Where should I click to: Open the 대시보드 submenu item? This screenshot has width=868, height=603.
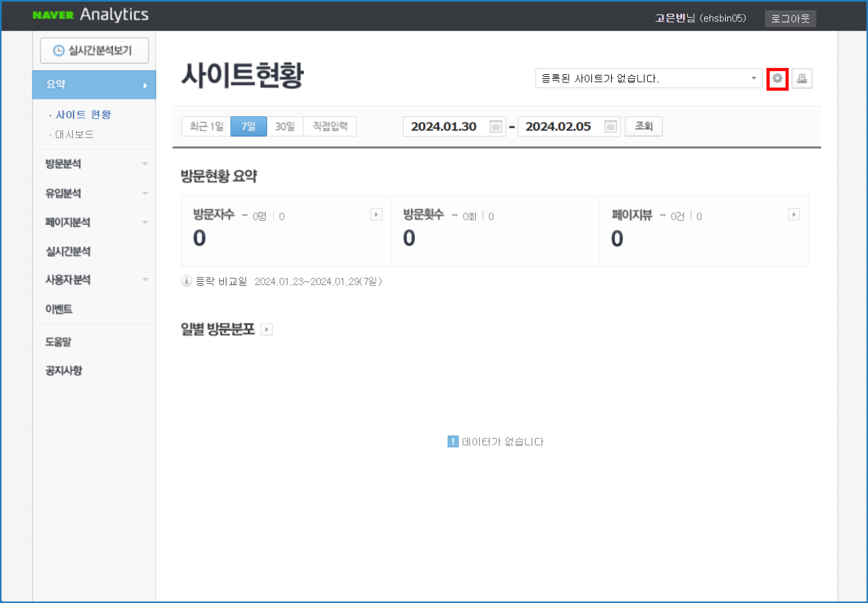pos(74,135)
